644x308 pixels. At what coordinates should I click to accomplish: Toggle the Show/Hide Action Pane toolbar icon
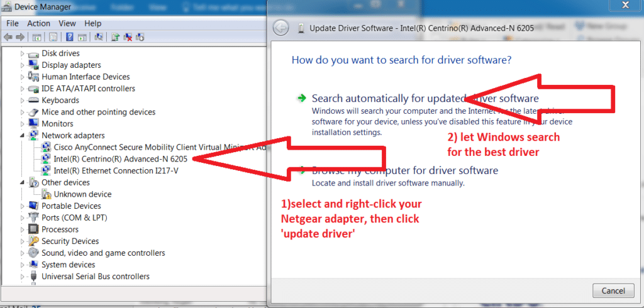tap(82, 37)
